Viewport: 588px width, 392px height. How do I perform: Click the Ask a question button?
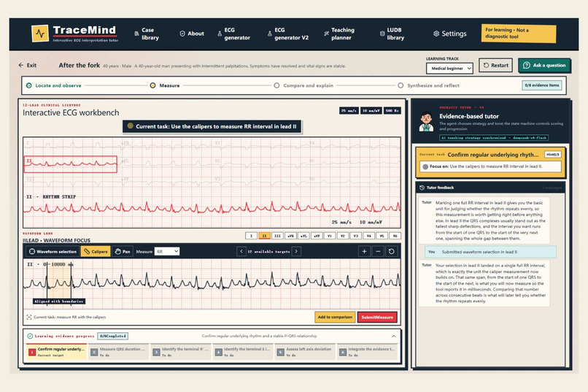544,65
